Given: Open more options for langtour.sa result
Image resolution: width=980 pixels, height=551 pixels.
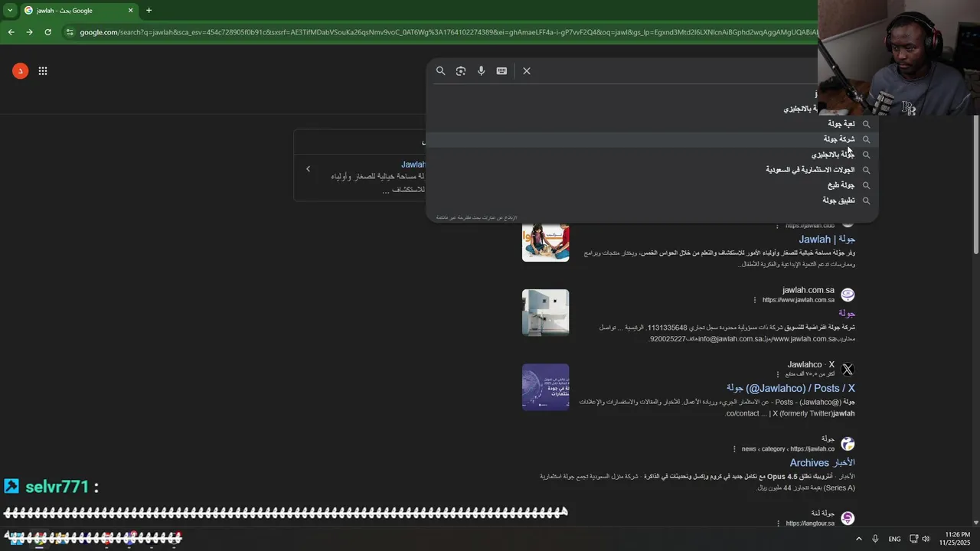Looking at the screenshot, I should tap(778, 523).
